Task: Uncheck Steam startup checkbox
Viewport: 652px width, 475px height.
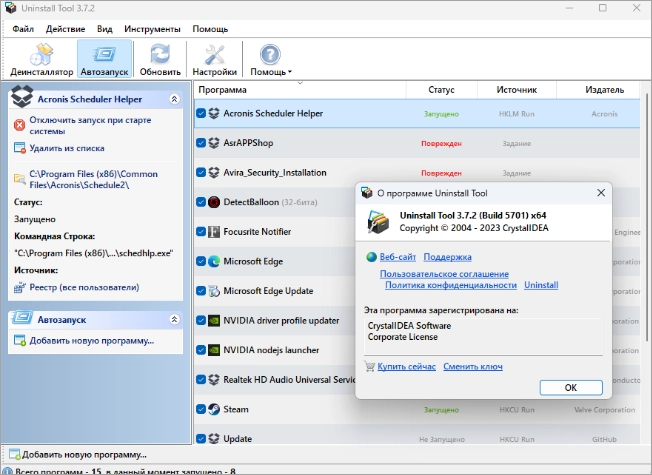Action: (201, 409)
